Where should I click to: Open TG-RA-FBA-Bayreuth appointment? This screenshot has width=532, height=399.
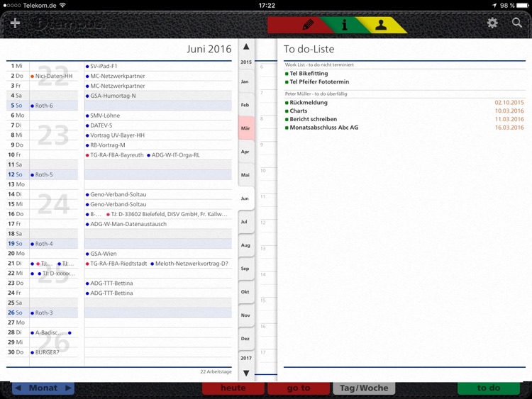[x=115, y=155]
